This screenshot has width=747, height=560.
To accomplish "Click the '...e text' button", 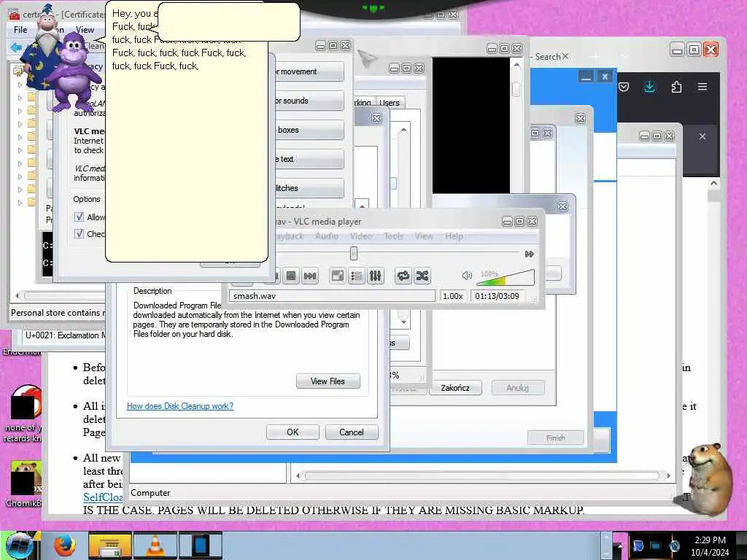I will click(309, 158).
